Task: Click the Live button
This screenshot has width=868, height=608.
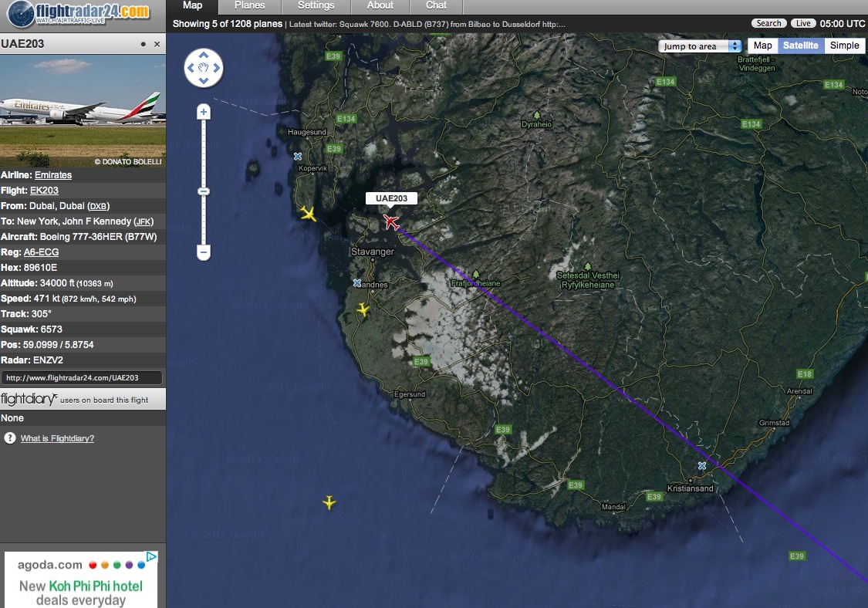Action: tap(803, 23)
